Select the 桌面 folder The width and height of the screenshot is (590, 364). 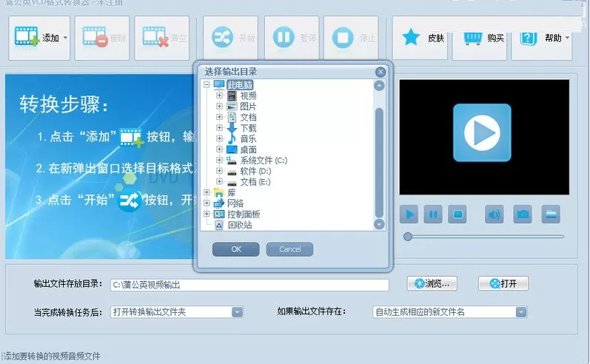[x=248, y=149]
